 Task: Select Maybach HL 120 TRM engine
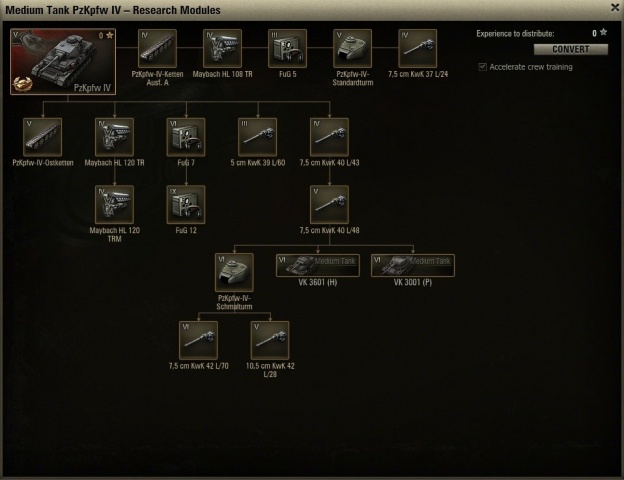pos(114,205)
